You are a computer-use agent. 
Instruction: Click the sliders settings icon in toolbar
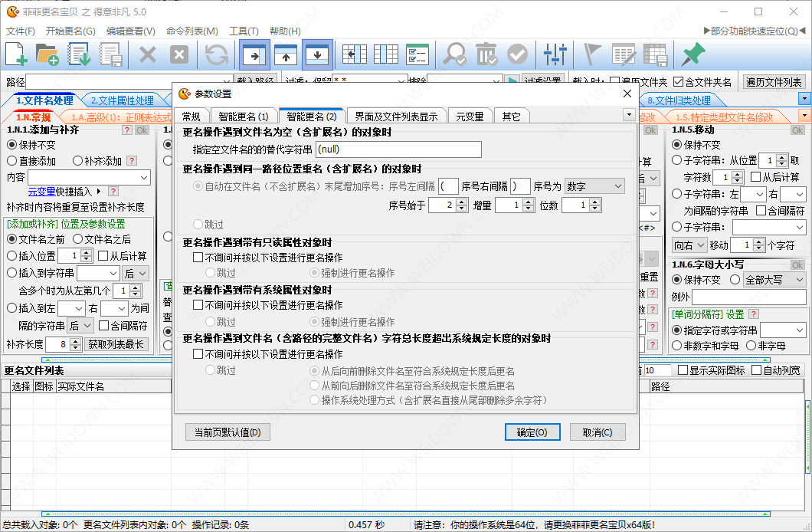pos(555,54)
